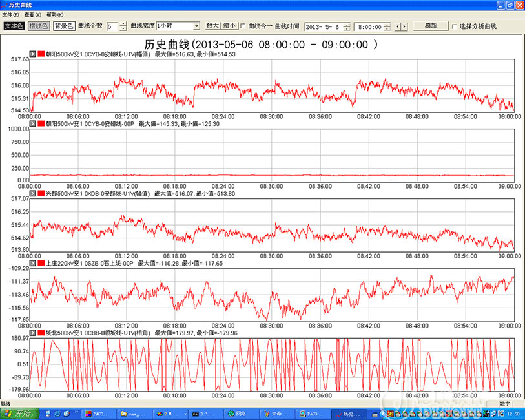Tick the 选择分析曲线 checkbox

coord(454,26)
